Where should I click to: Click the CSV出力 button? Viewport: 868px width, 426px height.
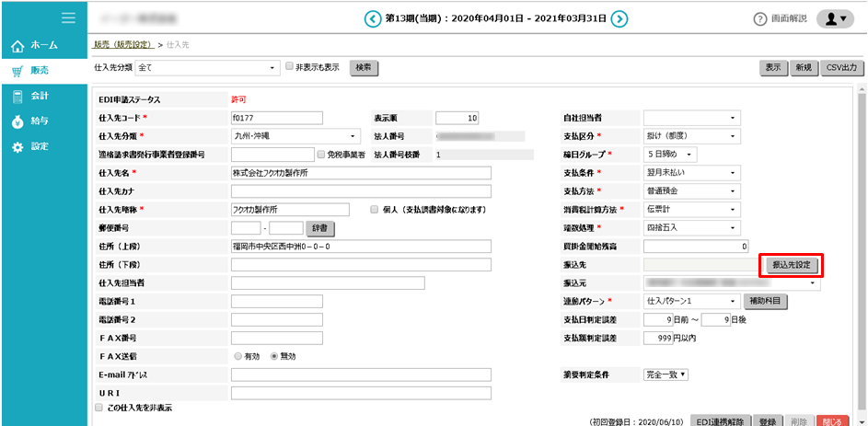tap(841, 68)
